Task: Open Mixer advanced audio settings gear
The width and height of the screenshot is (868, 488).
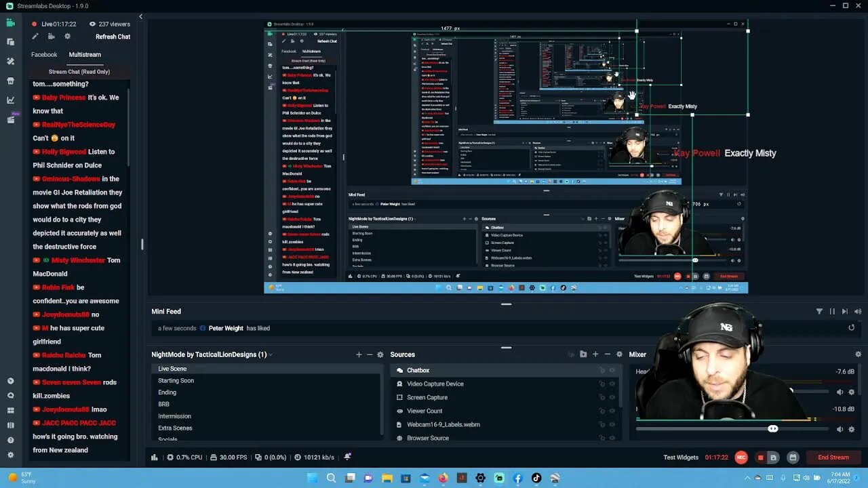Action: coord(858,354)
